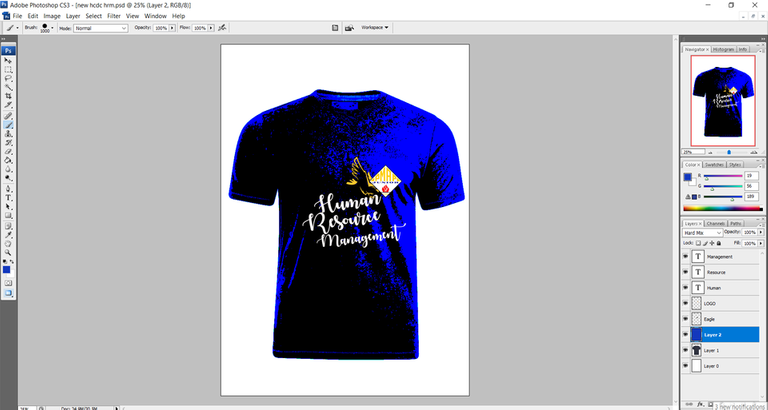
Task: Select the Paint Bucket tool
Action: [8, 160]
